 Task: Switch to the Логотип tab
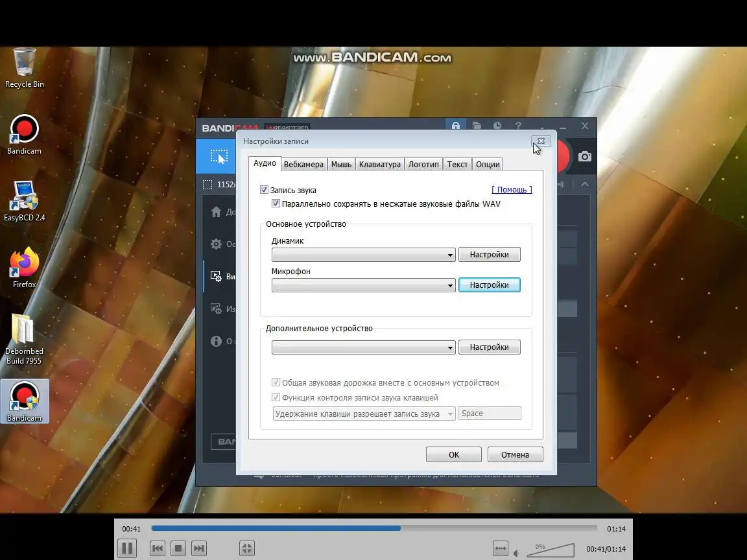click(423, 164)
